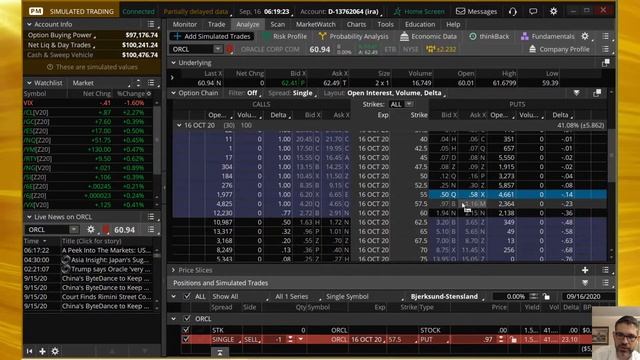Screen dimensions: 640x360
Task: Expand the Price Slices section
Action: pos(173,270)
